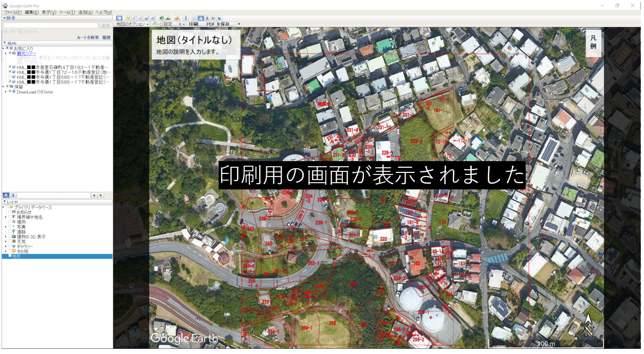The height and width of the screenshot is (354, 644).
Task: Toggle the 観光ツアー checkbox
Action: pyautogui.click(x=10, y=53)
